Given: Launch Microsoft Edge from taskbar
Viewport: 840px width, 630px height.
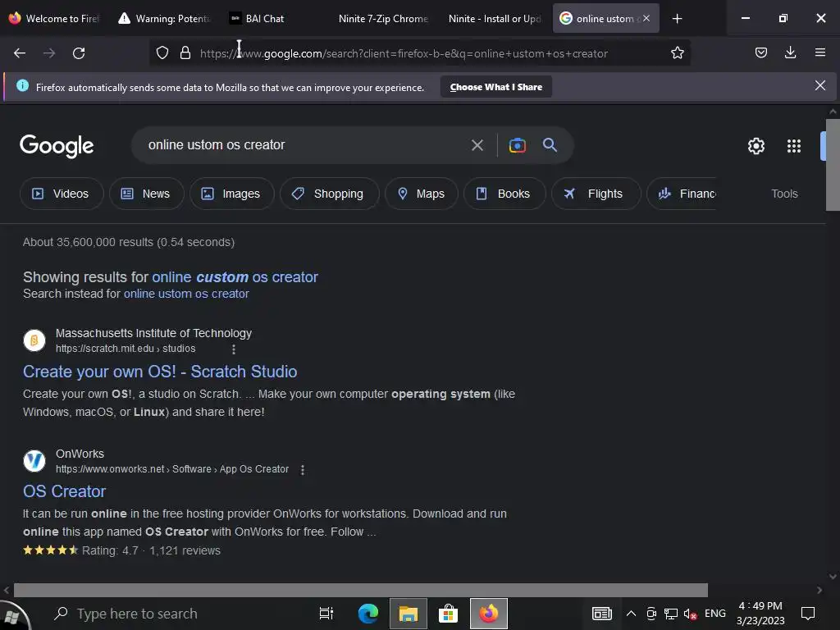Looking at the screenshot, I should pyautogui.click(x=368, y=614).
